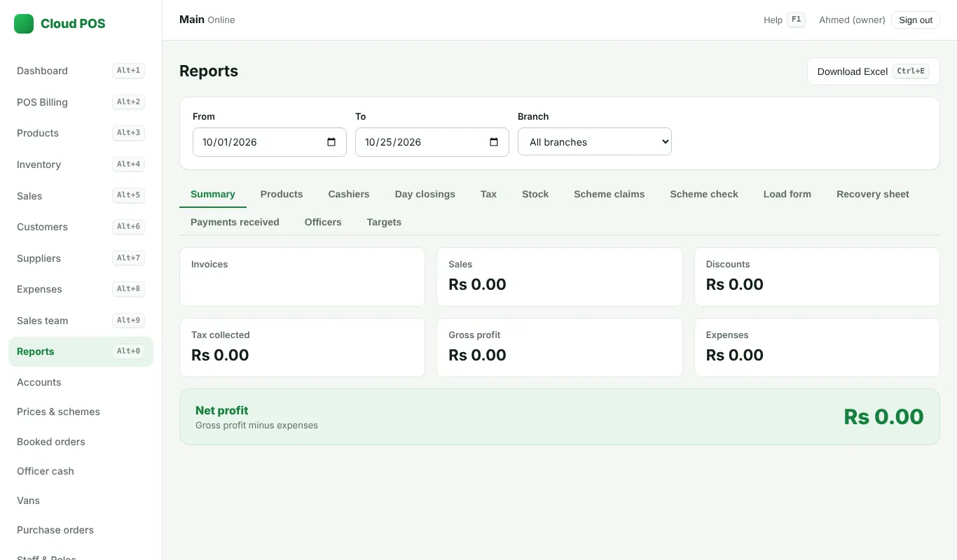Click the Net profit summary card
957x560 pixels.
coord(560,416)
